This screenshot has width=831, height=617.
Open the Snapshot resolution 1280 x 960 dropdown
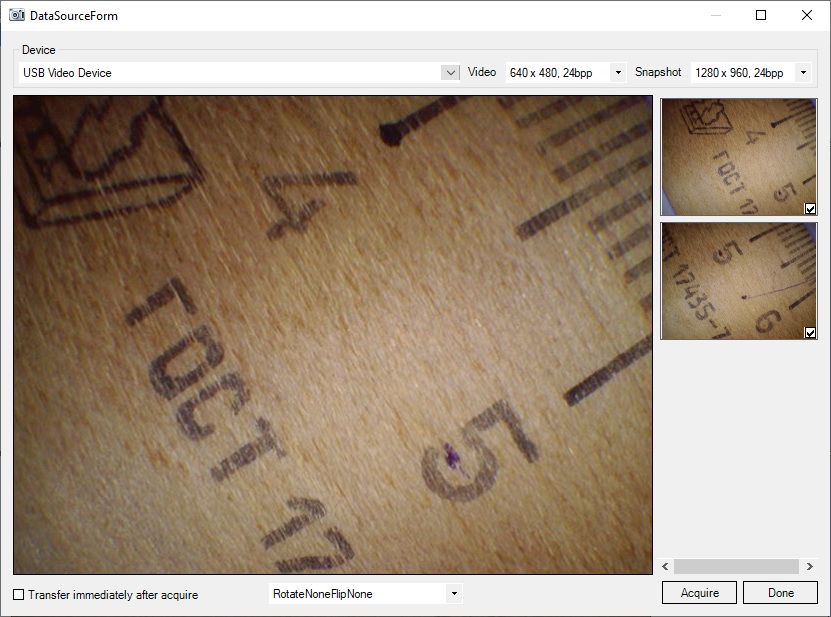coord(803,73)
